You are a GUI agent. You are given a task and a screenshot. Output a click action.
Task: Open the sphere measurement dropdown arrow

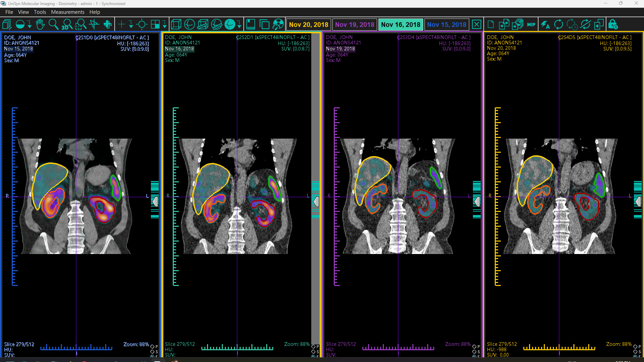239,24
